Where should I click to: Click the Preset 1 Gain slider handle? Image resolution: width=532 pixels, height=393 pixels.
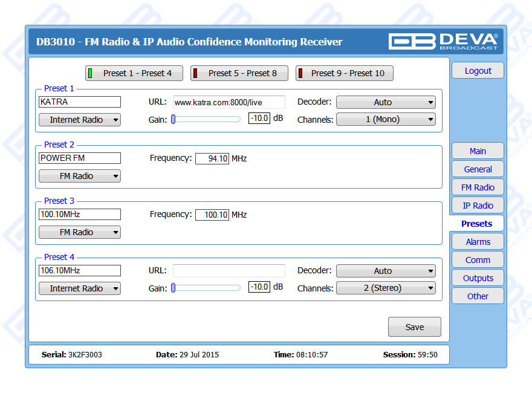[x=173, y=119]
